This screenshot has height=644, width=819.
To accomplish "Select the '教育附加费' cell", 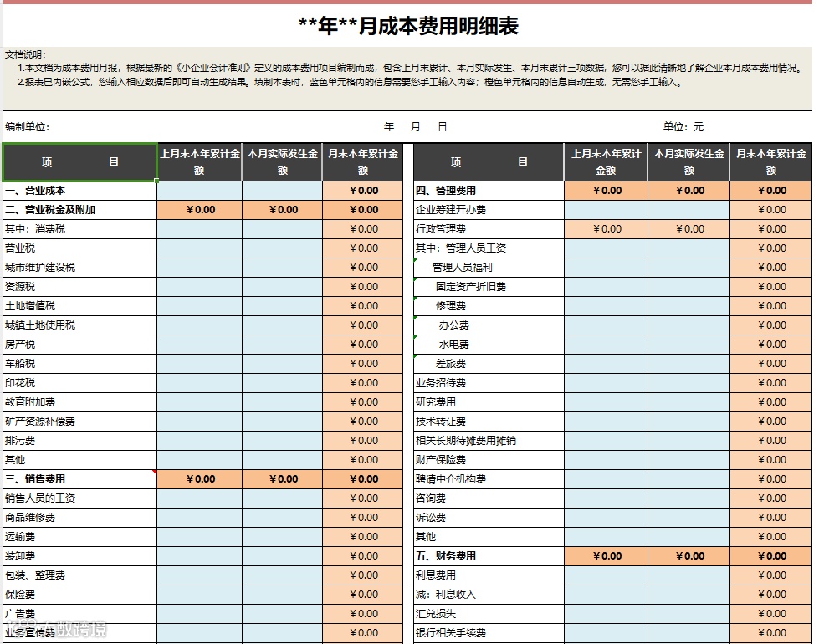I will click(x=79, y=402).
